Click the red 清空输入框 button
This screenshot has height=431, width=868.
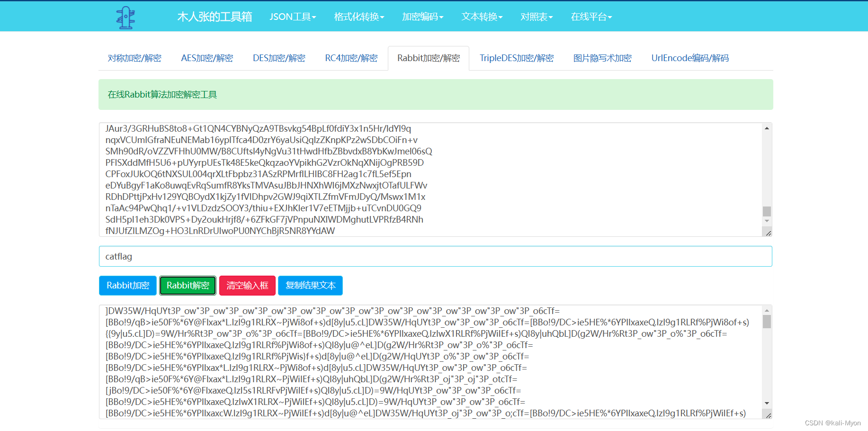[x=247, y=285]
